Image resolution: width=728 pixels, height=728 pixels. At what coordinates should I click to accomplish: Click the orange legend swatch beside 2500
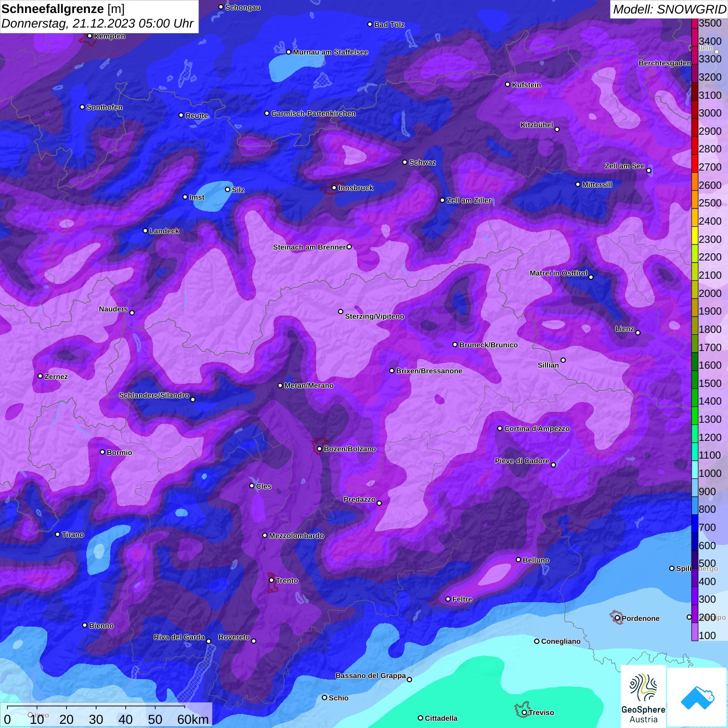click(694, 199)
